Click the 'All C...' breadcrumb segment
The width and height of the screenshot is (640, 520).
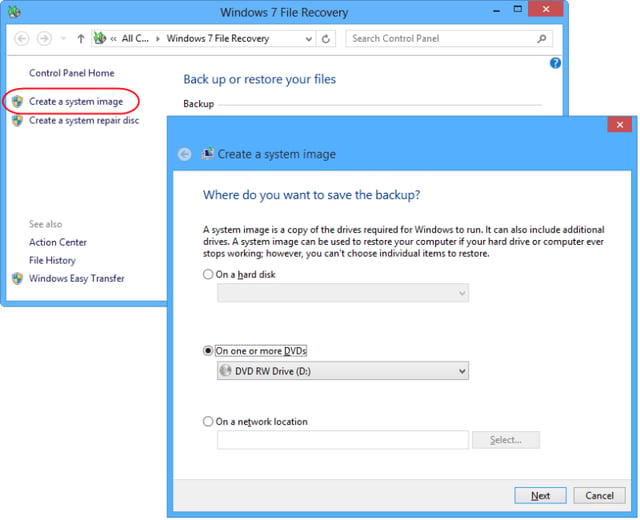[135, 38]
